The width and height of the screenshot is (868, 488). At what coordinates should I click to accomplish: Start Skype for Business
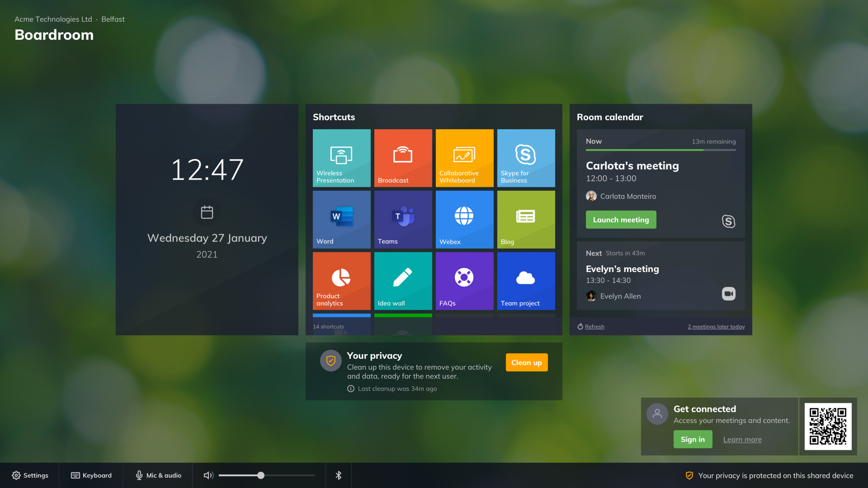tap(526, 158)
